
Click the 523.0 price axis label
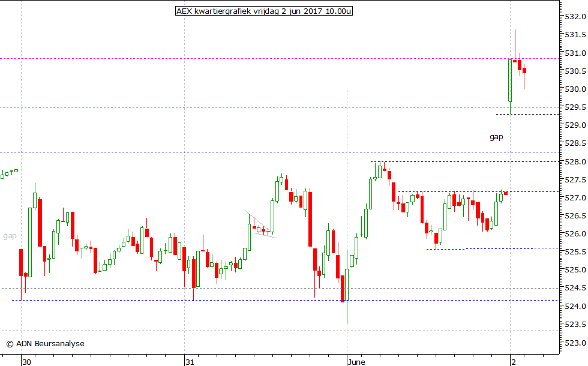point(575,343)
